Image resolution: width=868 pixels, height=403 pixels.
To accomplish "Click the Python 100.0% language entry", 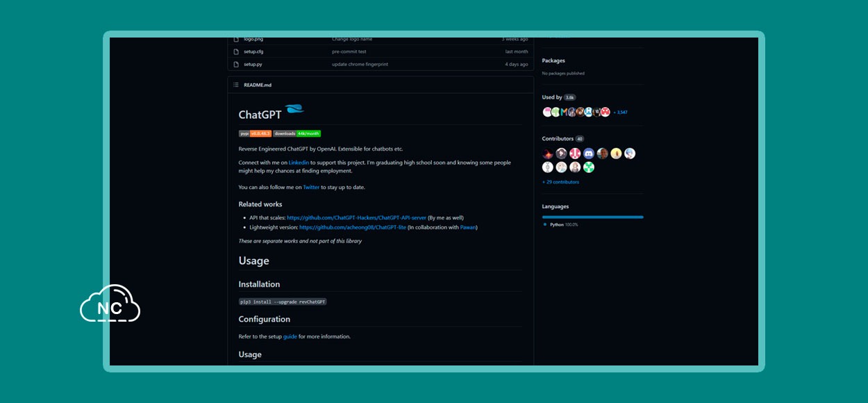I will click(x=560, y=224).
